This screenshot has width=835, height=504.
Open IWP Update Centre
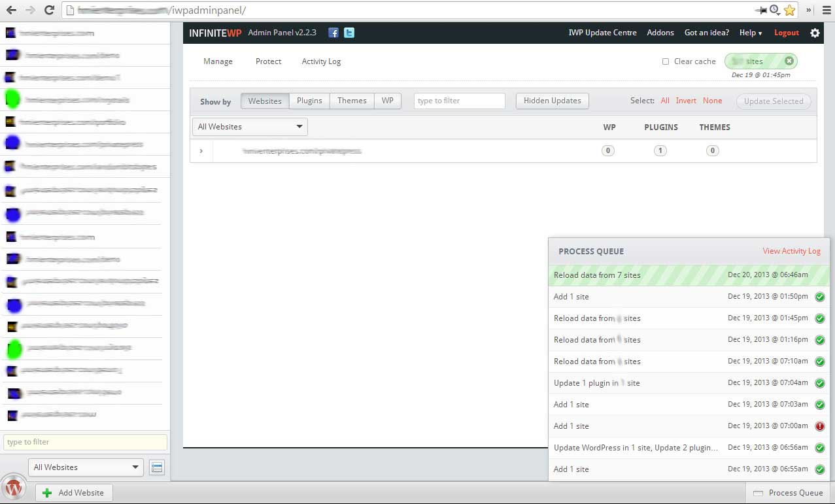click(x=602, y=33)
